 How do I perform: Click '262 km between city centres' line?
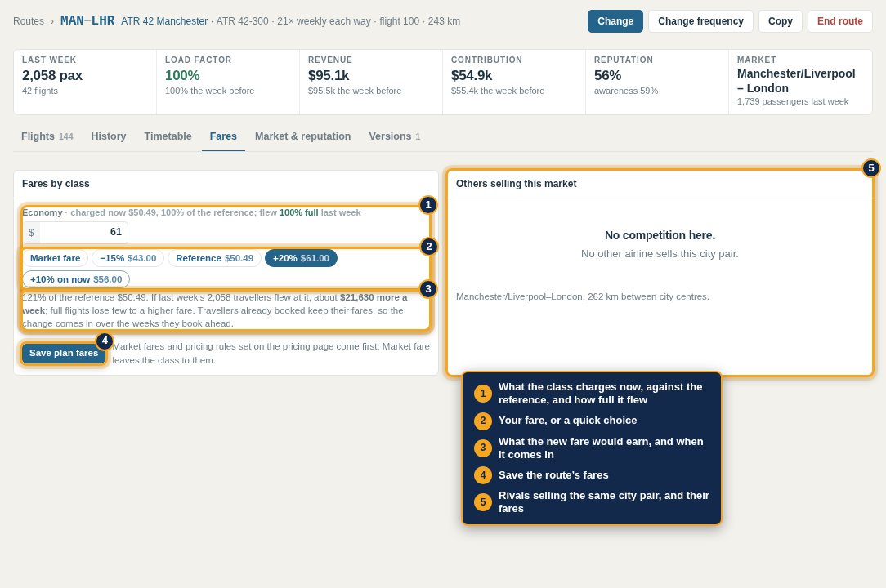[x=582, y=296]
